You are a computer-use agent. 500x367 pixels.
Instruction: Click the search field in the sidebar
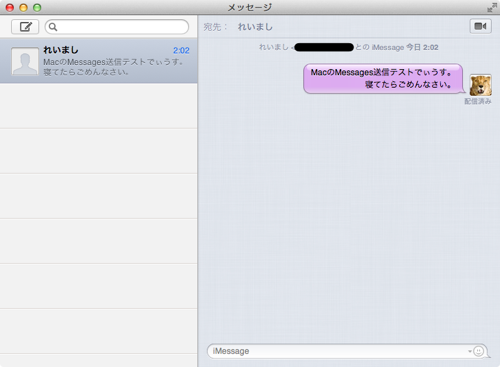pyautogui.click(x=117, y=27)
